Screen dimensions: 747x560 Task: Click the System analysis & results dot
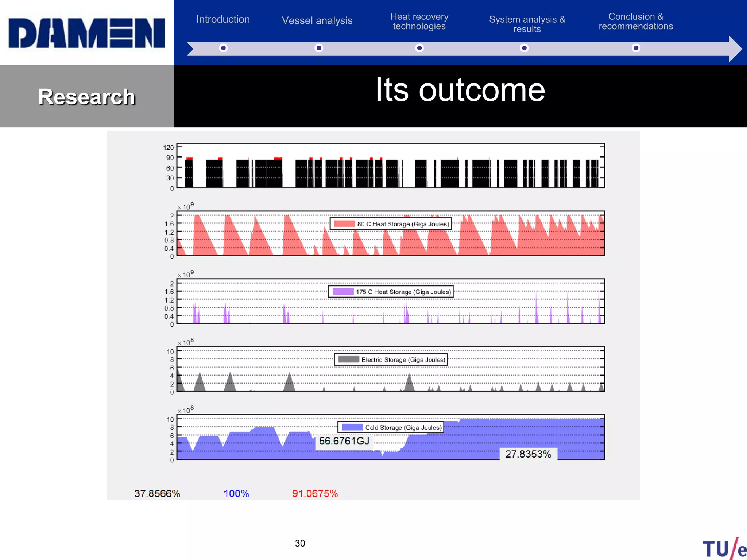pyautogui.click(x=524, y=48)
